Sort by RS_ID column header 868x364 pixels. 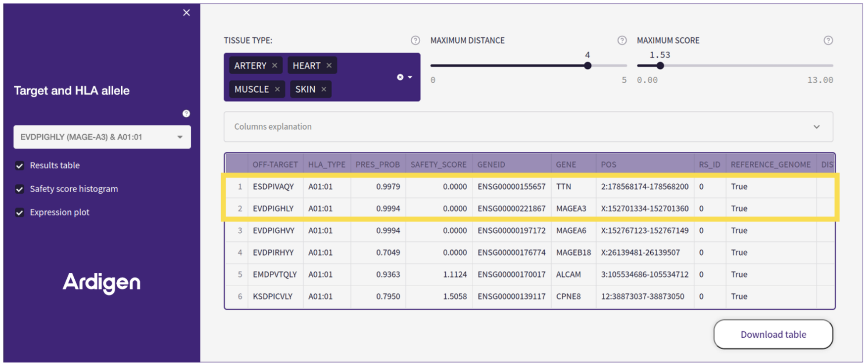pyautogui.click(x=710, y=164)
